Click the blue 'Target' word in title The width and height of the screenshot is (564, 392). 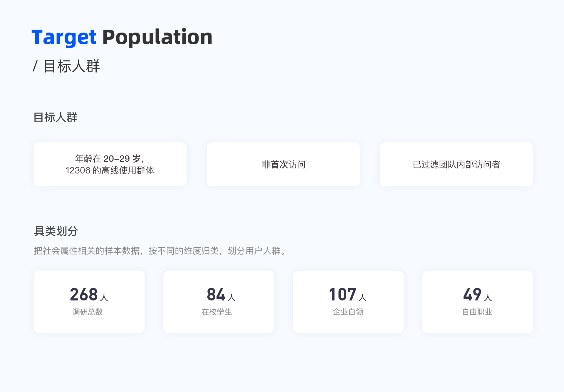click(64, 38)
